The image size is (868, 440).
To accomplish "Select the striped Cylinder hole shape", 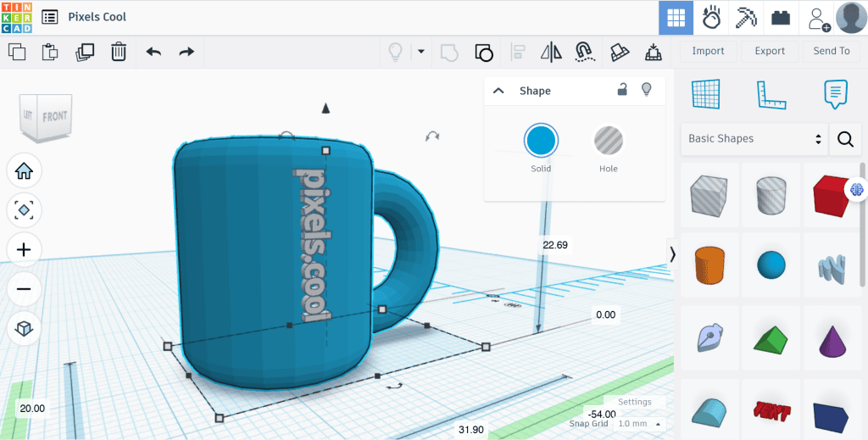I will click(771, 195).
